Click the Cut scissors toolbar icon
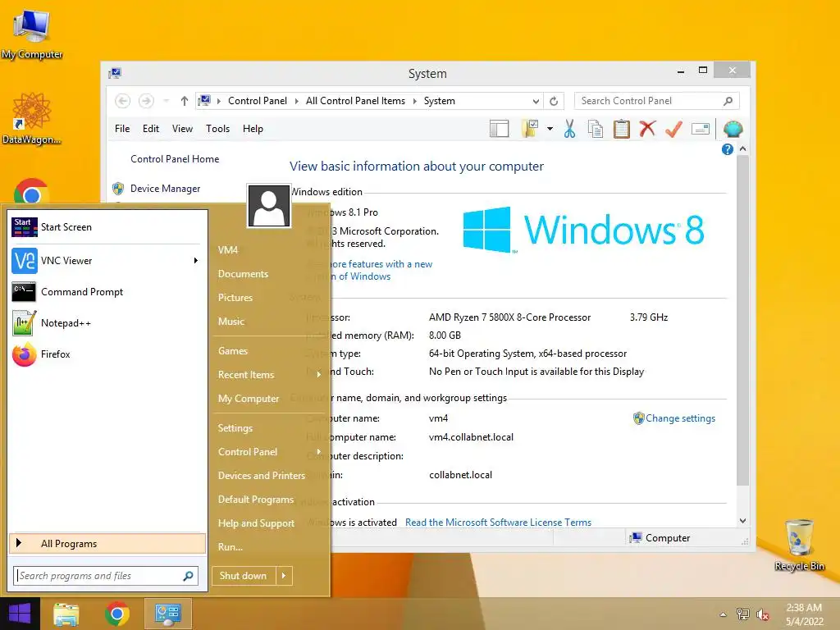Image resolution: width=840 pixels, height=630 pixels. coord(569,129)
